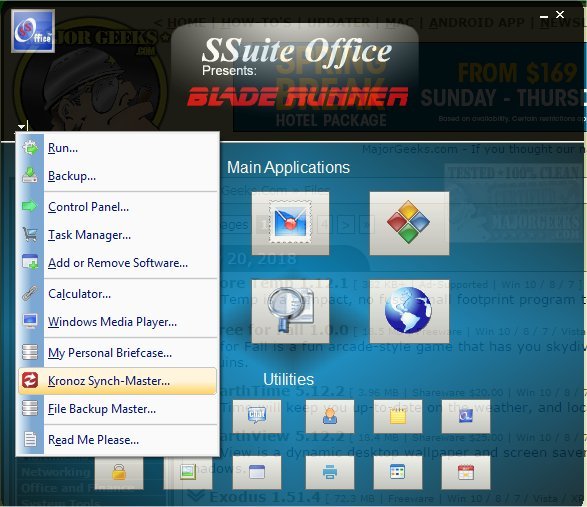The height and width of the screenshot is (507, 587).
Task: Click red sync icon beside Kronoz Synch-Master
Action: (30, 380)
